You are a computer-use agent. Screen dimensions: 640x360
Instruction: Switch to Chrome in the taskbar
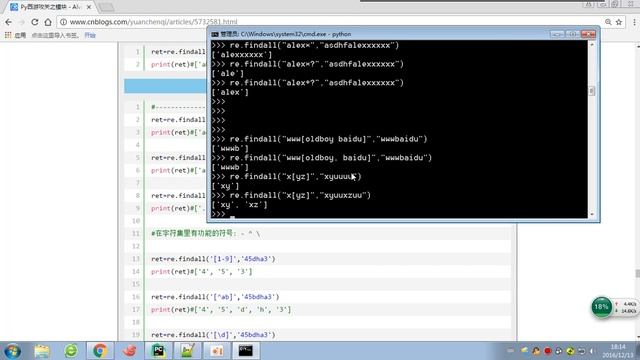(100, 351)
